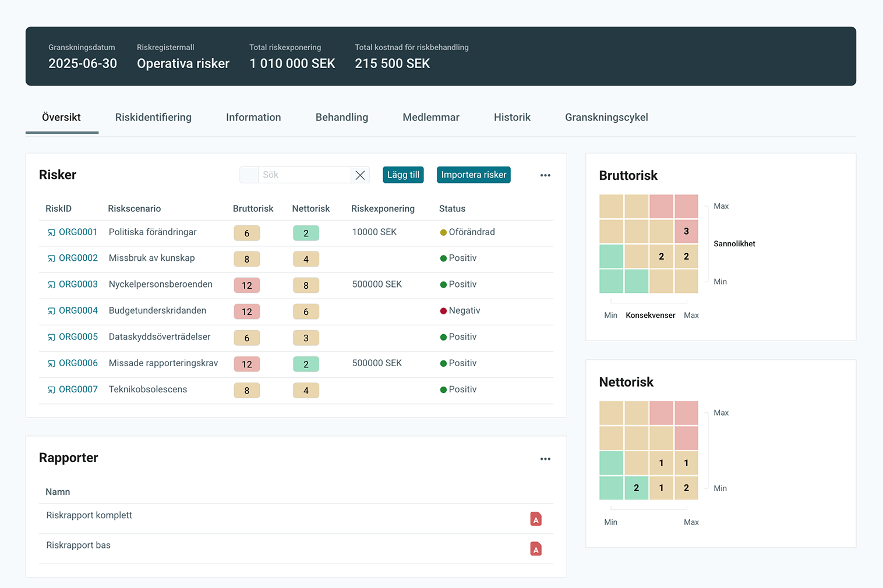Open the PDF icon for Riskrapport komplett
Image resolution: width=883 pixels, height=588 pixels.
pyautogui.click(x=536, y=519)
